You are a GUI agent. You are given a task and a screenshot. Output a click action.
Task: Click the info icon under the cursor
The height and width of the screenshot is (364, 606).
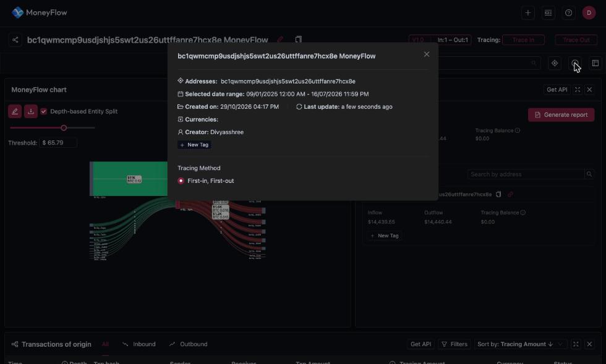click(575, 63)
